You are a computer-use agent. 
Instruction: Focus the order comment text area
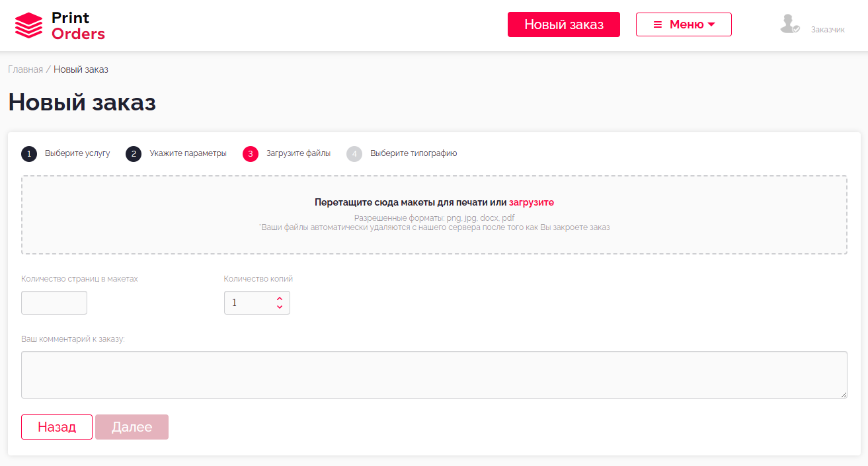pos(434,375)
